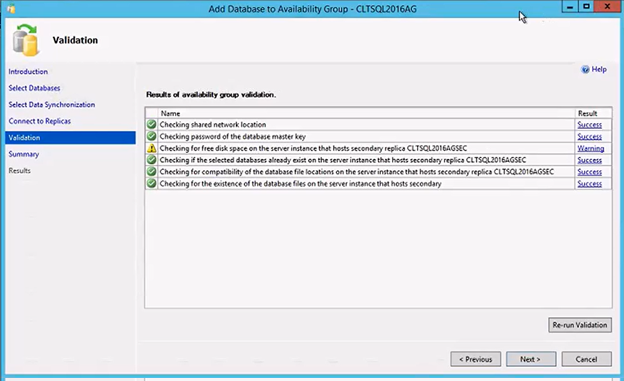Screen dimensions: 624x381
Task: Click the Next button
Action: tap(531, 359)
